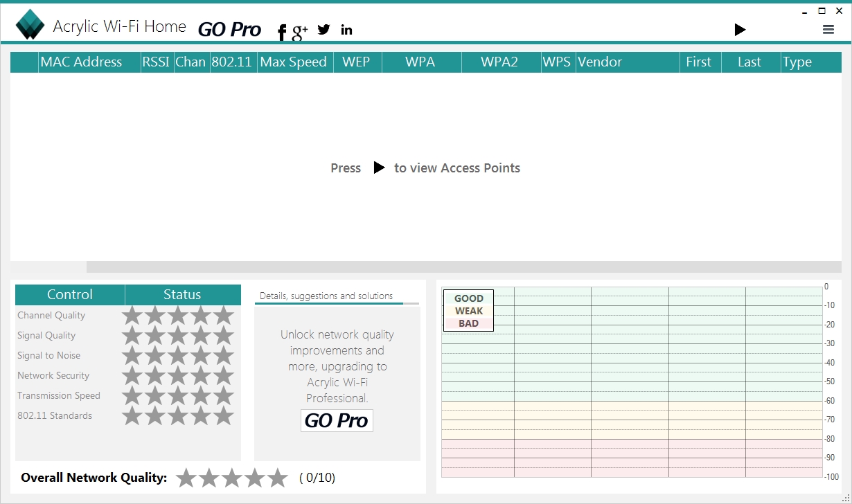Click the last star of 802.11 Standards

(x=223, y=416)
